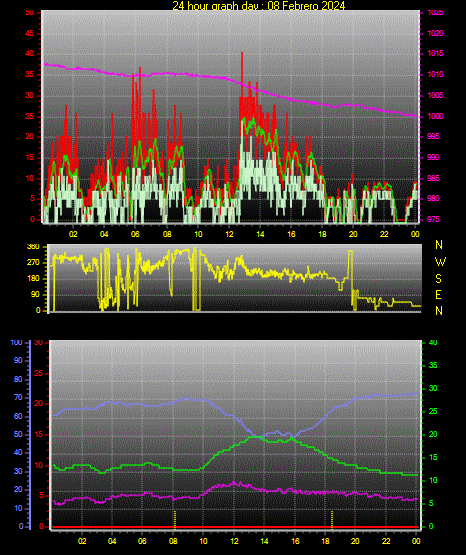
Task: Select the W compass direction label
Action: point(440,262)
